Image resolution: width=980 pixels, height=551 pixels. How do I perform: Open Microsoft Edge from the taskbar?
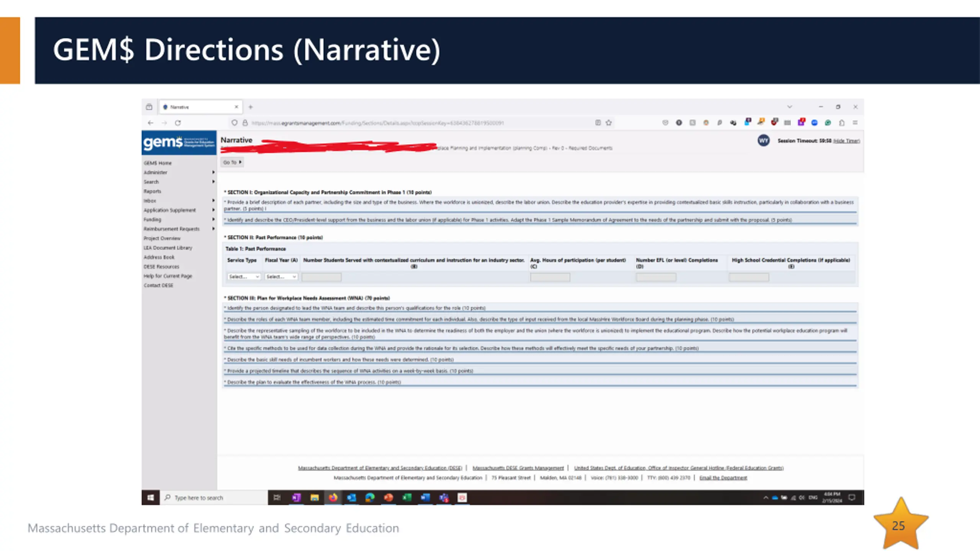[x=370, y=497]
